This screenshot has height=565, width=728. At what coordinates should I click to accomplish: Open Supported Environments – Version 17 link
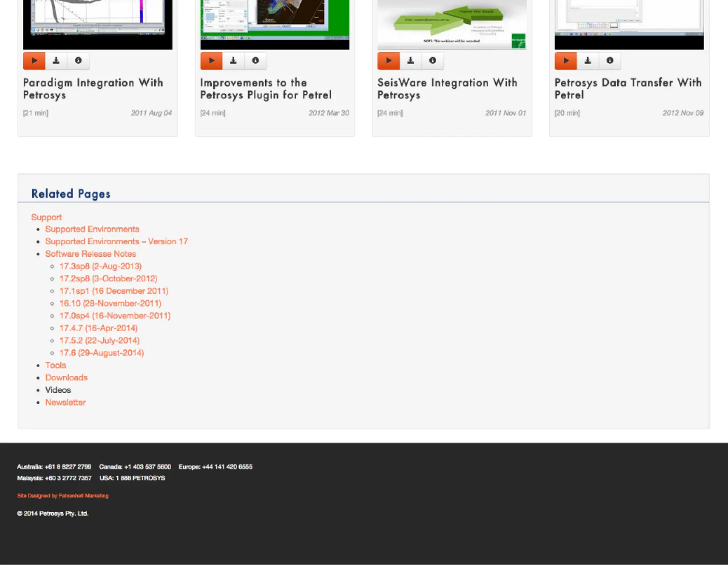(116, 241)
